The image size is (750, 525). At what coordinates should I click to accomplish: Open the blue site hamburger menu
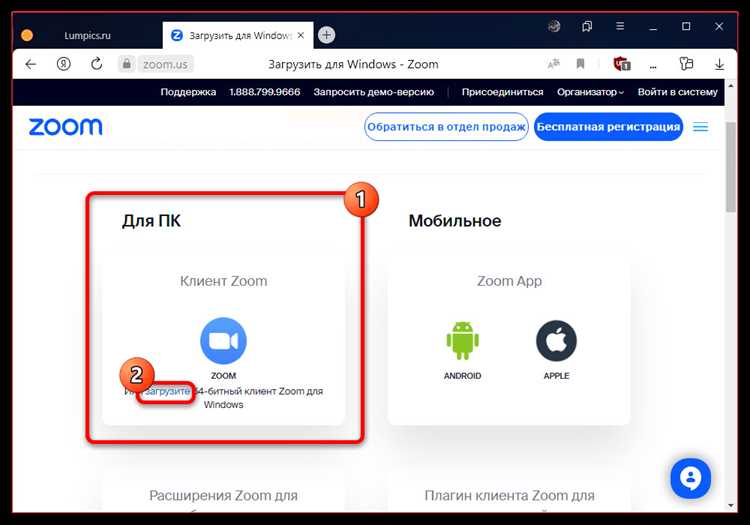pos(700,127)
